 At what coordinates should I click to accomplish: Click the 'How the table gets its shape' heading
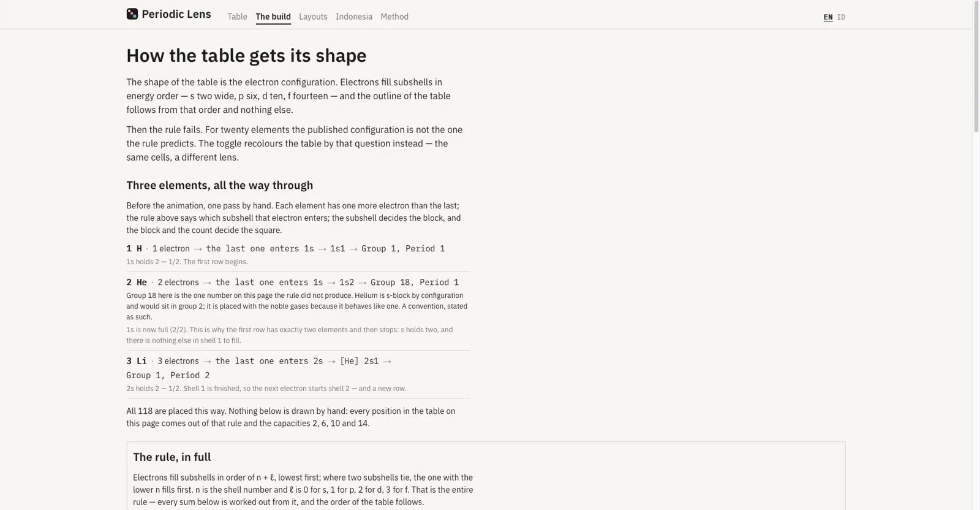click(246, 55)
